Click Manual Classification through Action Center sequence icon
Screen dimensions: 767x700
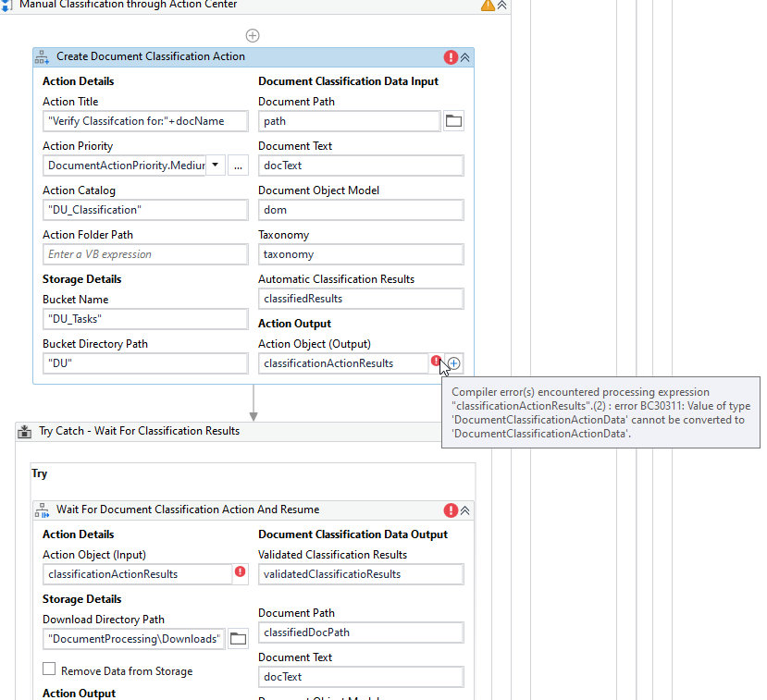click(6, 6)
